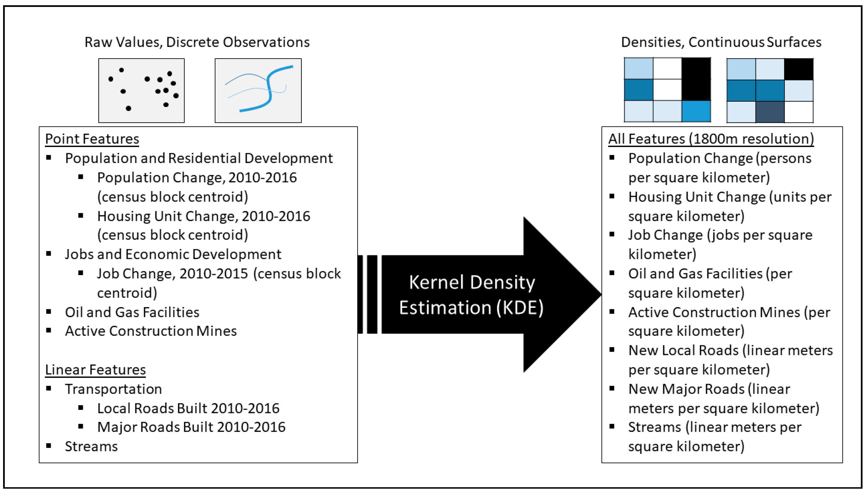Click Kernel Density Estimation (KDE) text

[x=471, y=295]
